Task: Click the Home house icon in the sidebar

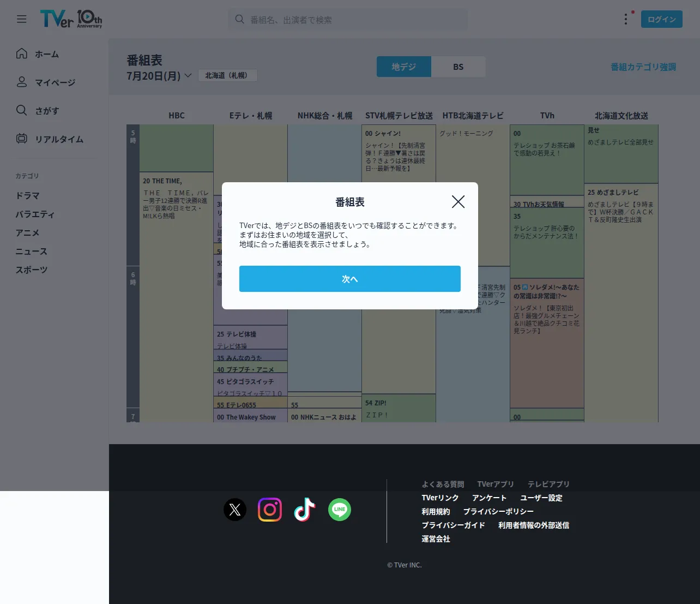Action: point(22,53)
